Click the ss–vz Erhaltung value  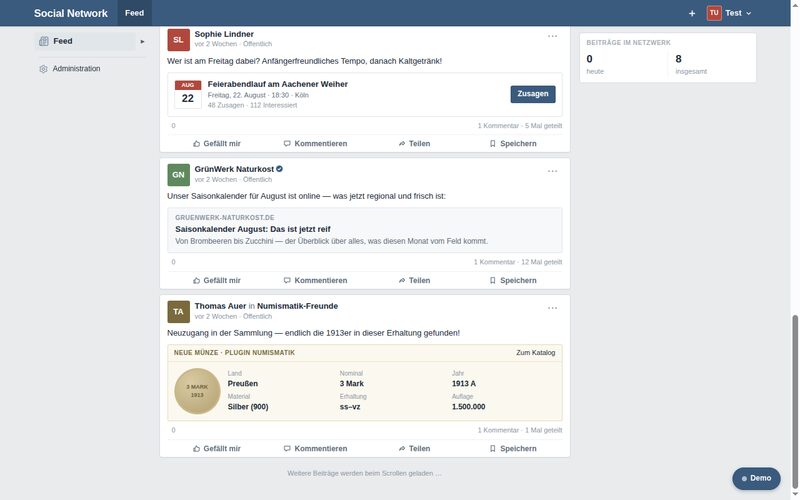pos(350,407)
